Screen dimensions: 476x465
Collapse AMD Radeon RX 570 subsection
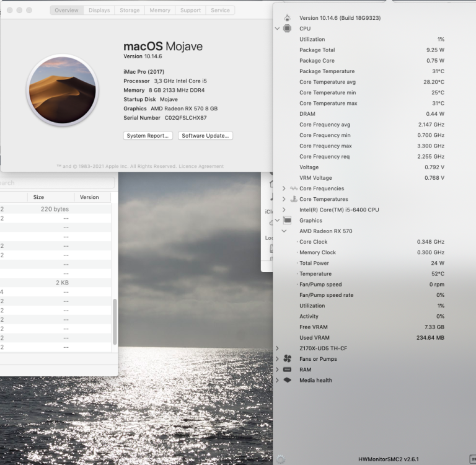(284, 231)
